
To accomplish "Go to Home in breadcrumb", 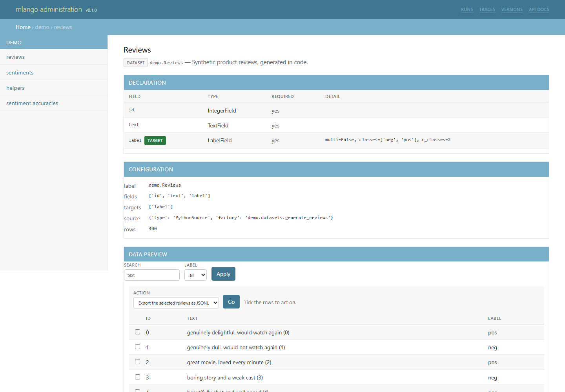I will click(23, 27).
